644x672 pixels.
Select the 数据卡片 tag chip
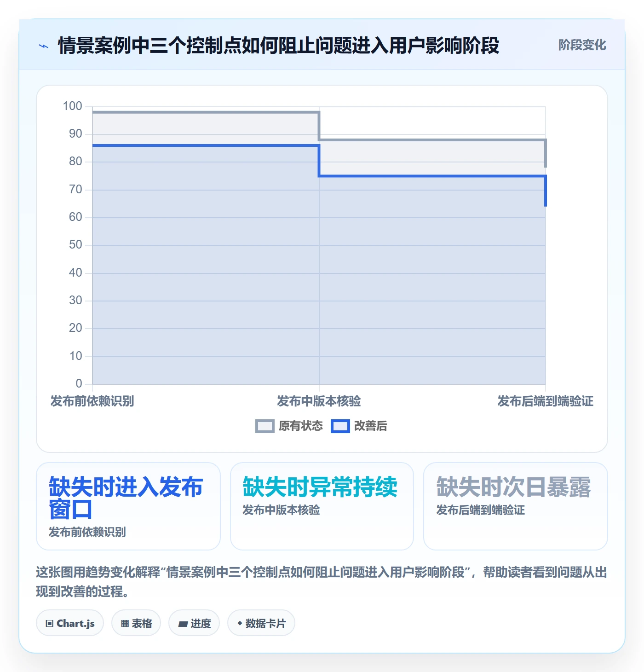pyautogui.click(x=261, y=623)
